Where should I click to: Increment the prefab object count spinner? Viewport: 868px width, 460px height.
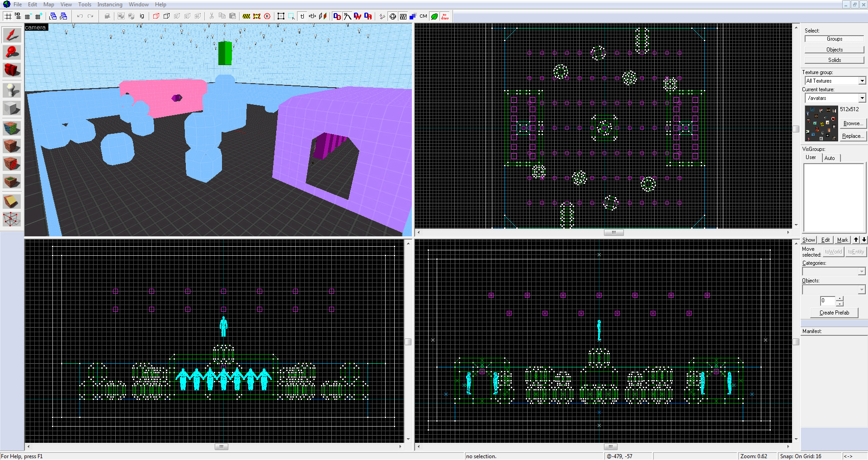coord(840,298)
